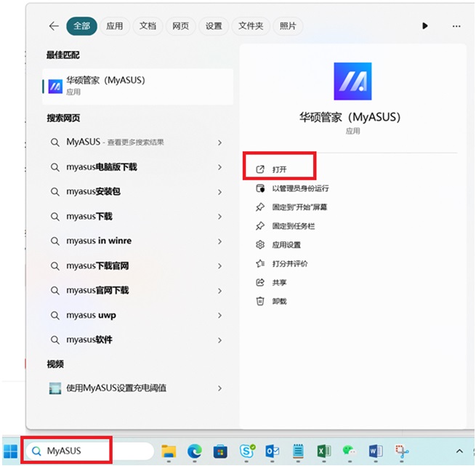
Task: Expand the 'myasus uwp' suggestion chevron
Action: 219,316
